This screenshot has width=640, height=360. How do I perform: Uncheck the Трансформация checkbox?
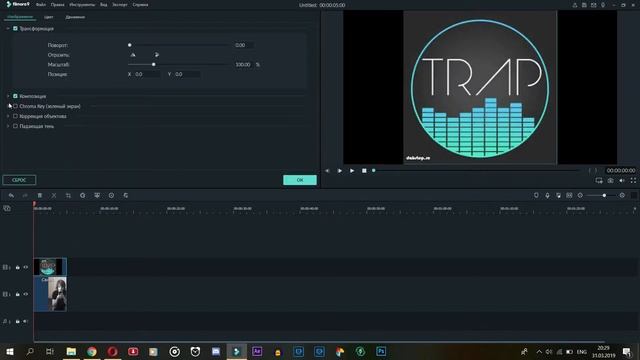pos(15,29)
